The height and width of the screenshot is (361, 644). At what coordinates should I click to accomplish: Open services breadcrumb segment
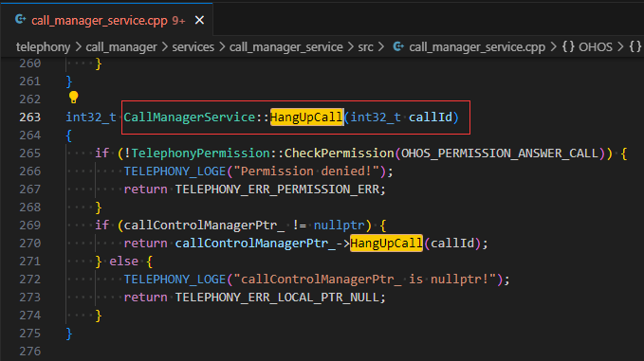tap(193, 47)
